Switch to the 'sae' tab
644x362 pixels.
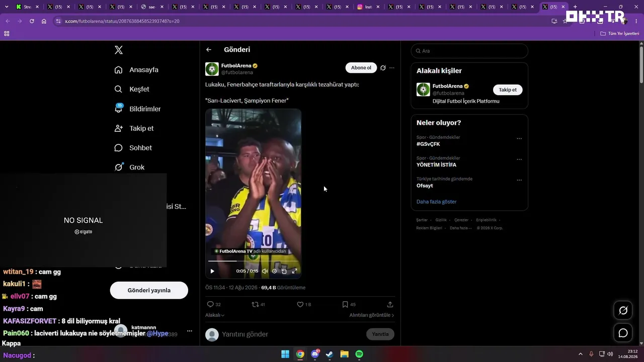(151, 7)
